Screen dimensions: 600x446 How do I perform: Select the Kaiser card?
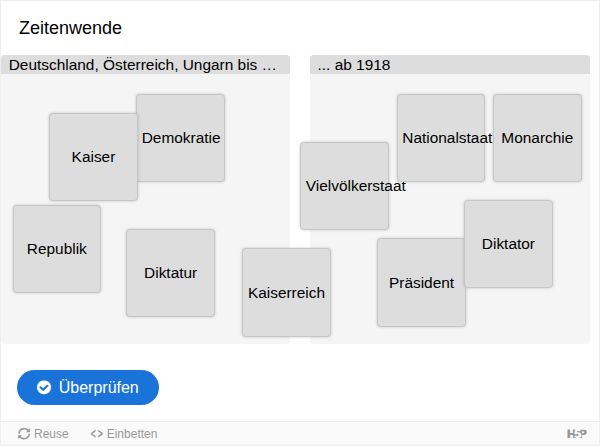93,157
